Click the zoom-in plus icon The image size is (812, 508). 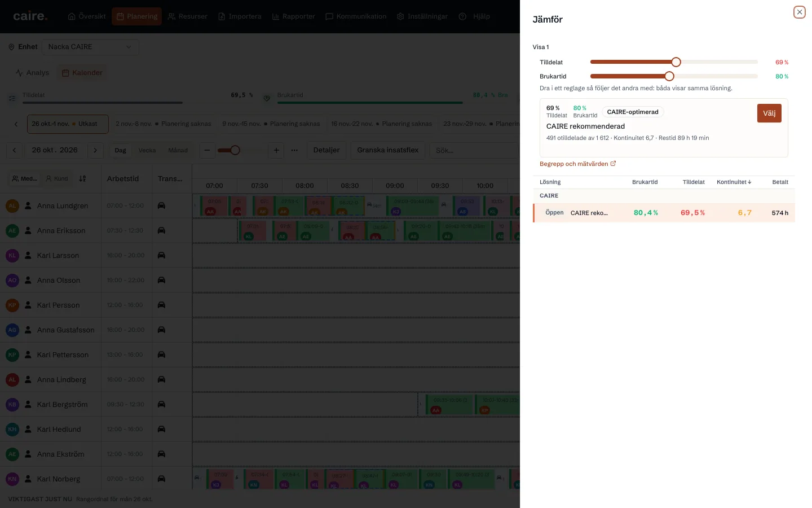point(276,150)
